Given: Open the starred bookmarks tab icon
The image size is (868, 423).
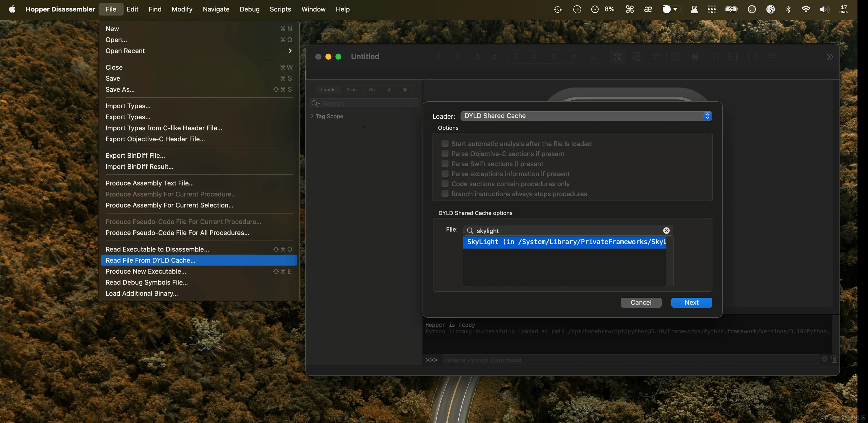Looking at the screenshot, I should pos(389,89).
